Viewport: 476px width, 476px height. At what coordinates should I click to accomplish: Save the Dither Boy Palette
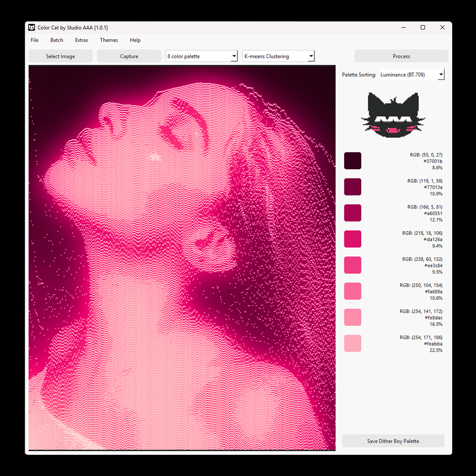393,441
